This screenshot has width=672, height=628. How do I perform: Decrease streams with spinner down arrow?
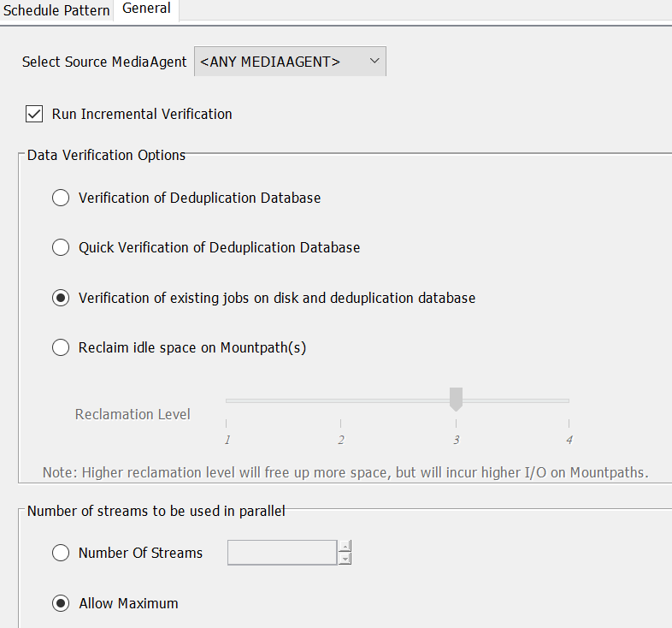click(345, 559)
